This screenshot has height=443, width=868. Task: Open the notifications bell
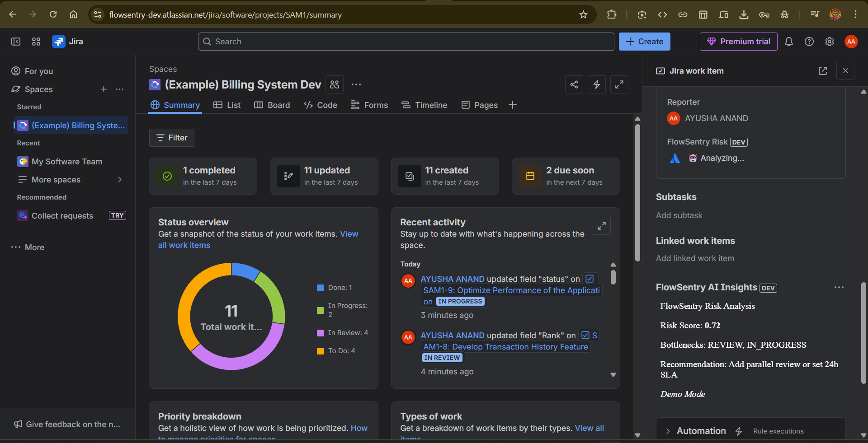click(x=789, y=41)
